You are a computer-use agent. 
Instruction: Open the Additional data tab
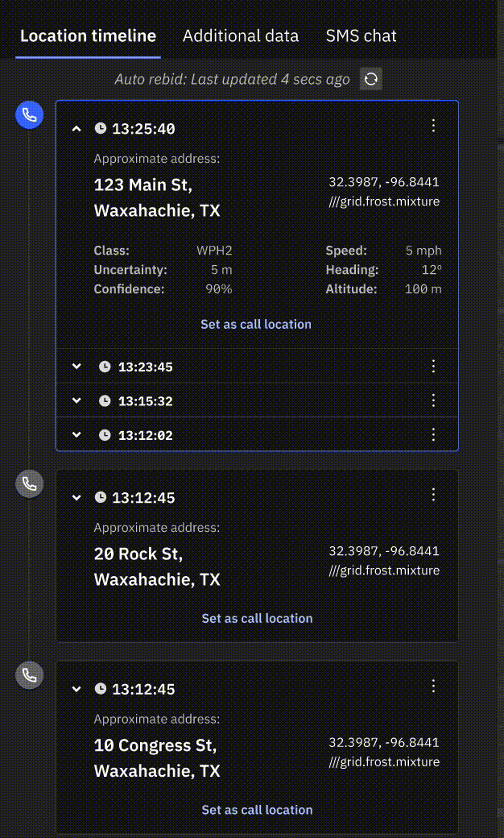coord(241,35)
